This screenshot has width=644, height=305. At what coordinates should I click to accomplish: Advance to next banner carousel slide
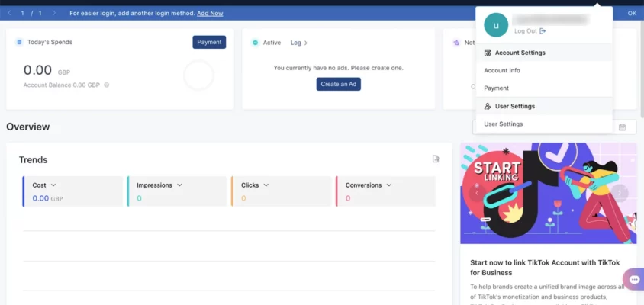coord(620,193)
